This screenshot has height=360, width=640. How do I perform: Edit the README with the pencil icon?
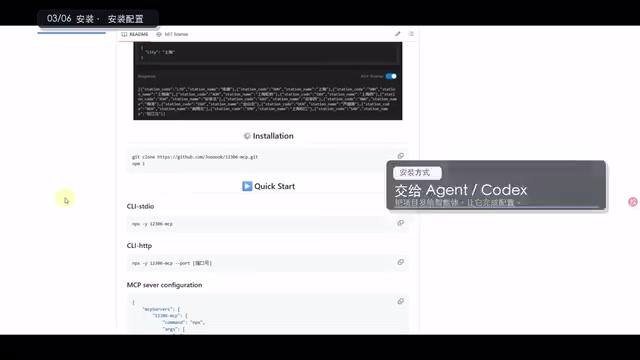coord(398,34)
